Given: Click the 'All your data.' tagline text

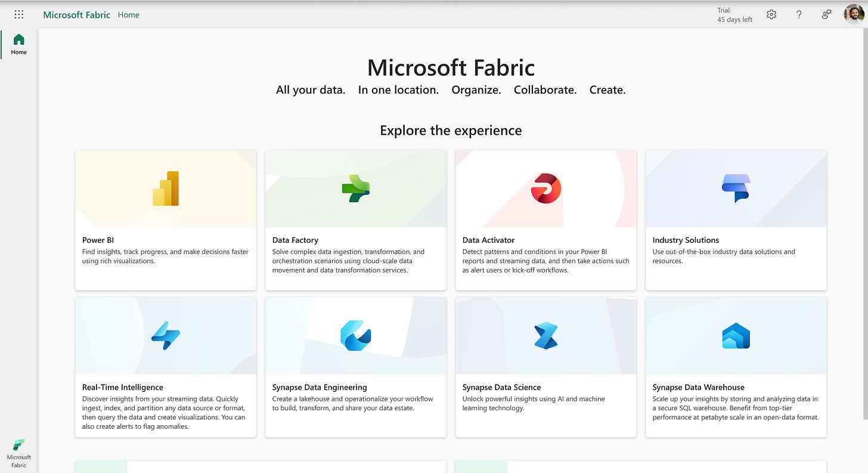Looking at the screenshot, I should coord(311,90).
